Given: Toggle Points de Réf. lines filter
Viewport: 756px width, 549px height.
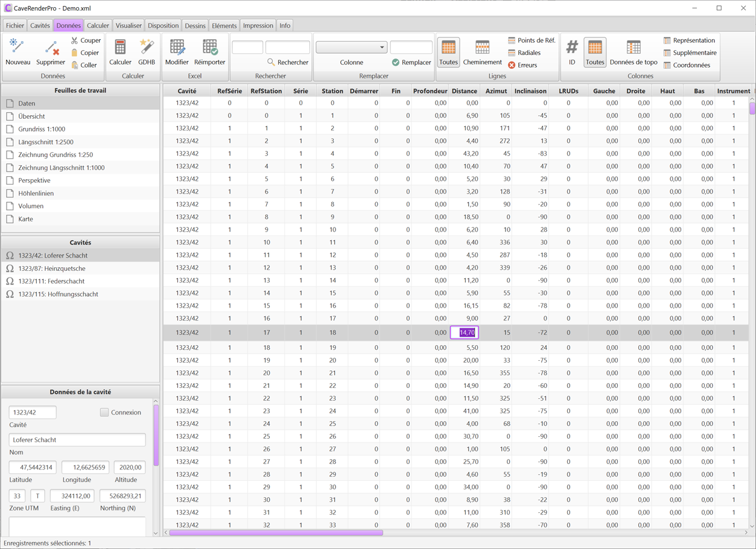Looking at the screenshot, I should tap(531, 40).
